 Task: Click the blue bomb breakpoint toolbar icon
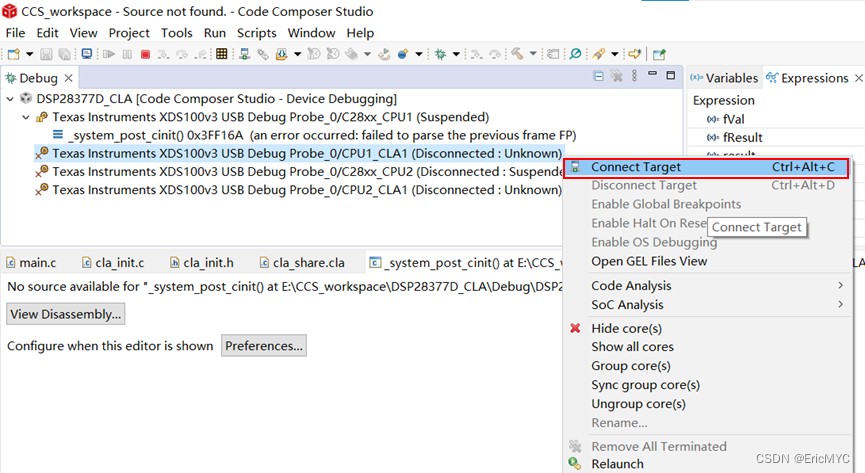tap(403, 54)
